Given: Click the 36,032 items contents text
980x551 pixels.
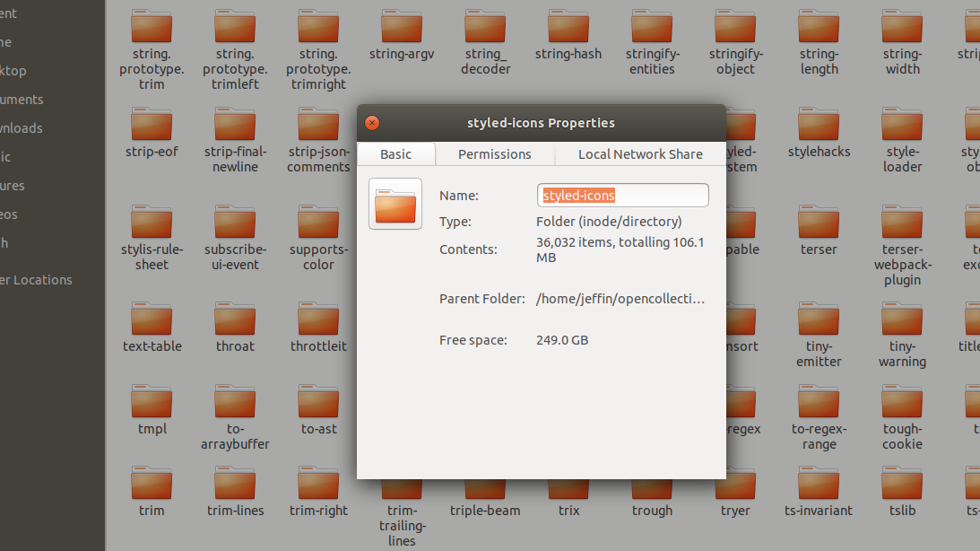Looking at the screenshot, I should coord(620,249).
